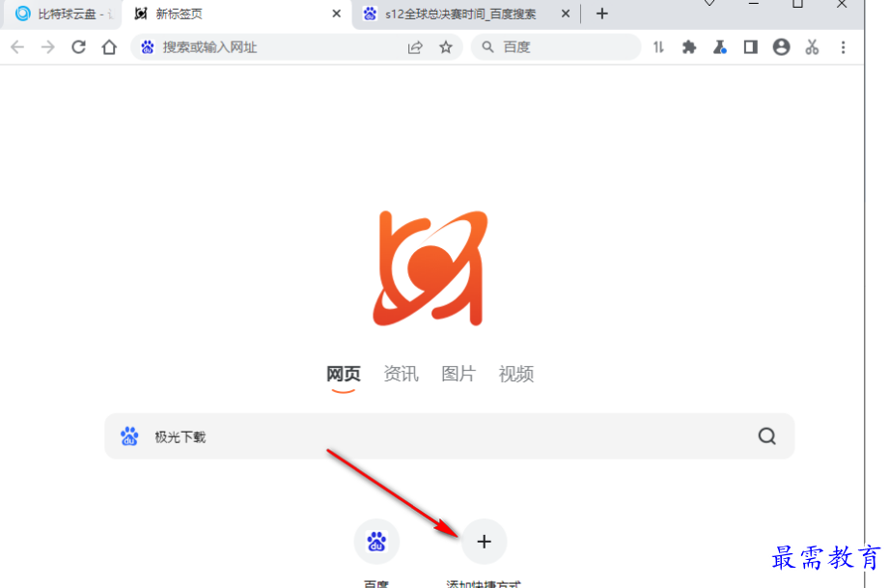Bookmark page with the star icon
Screen dimensions: 889x588
[446, 47]
